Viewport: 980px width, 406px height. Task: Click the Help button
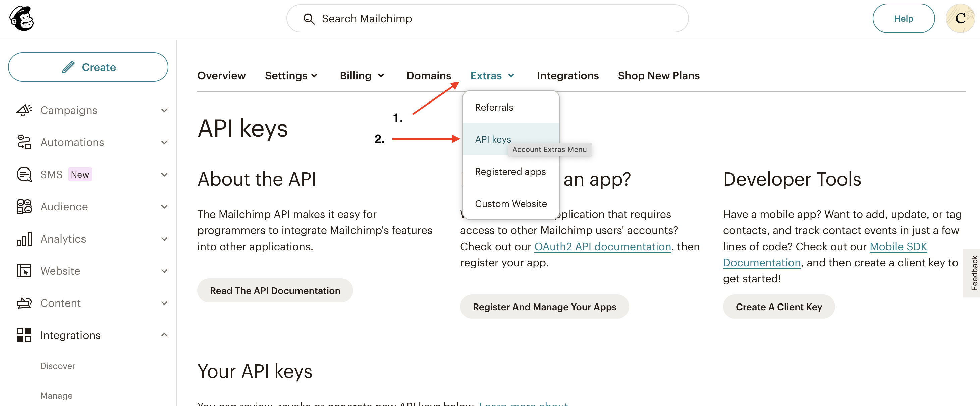tap(904, 18)
